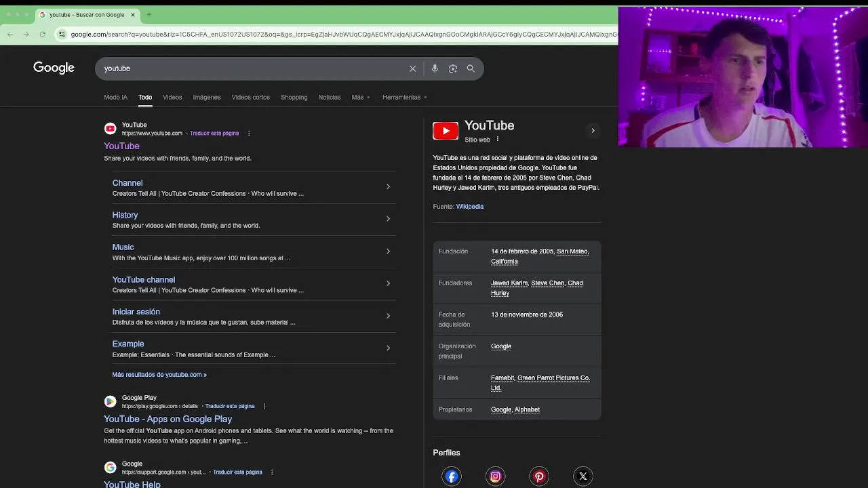Select the Todo results tab

pyautogui.click(x=145, y=97)
